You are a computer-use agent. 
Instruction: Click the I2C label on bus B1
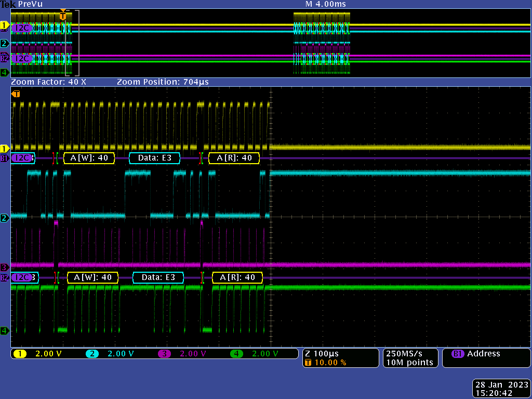click(x=22, y=158)
